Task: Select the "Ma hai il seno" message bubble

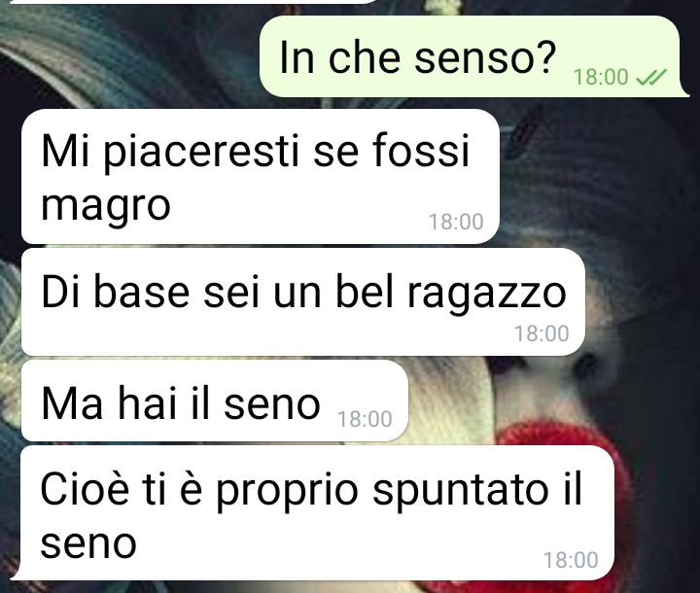Action: tap(215, 401)
